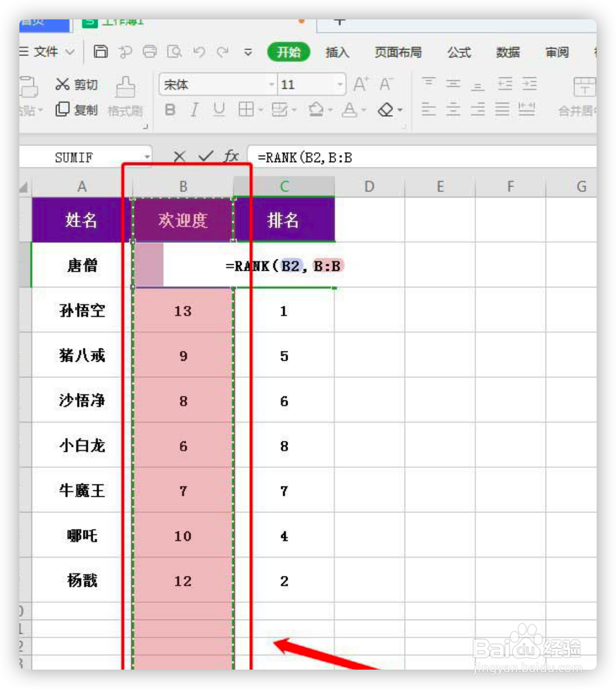Click the cell with value 12

183,581
